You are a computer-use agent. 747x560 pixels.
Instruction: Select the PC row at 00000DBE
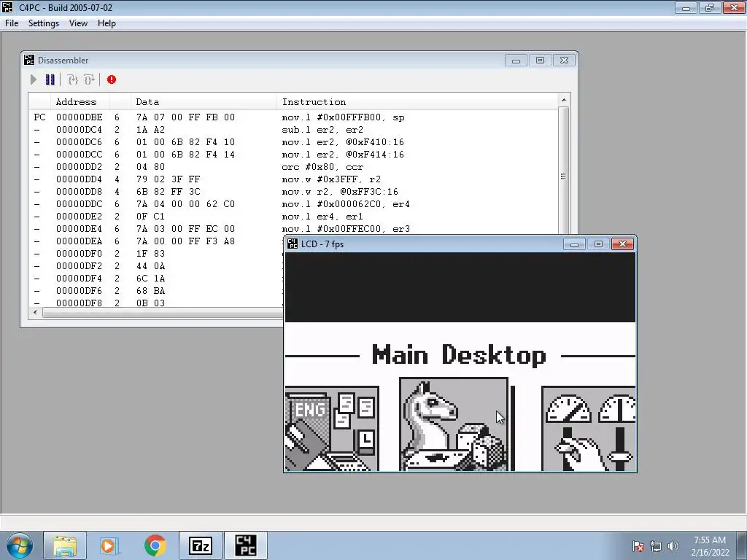coord(293,117)
